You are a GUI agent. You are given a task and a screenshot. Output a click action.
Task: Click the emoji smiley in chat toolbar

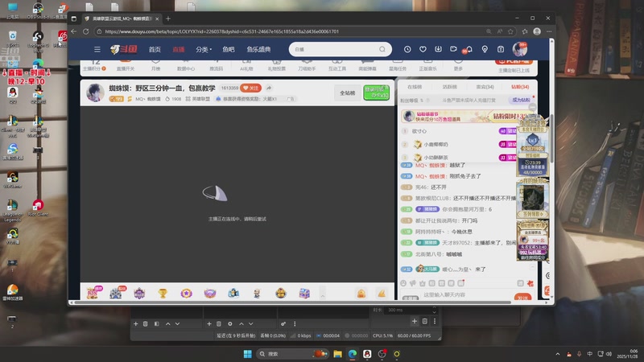[403, 283]
